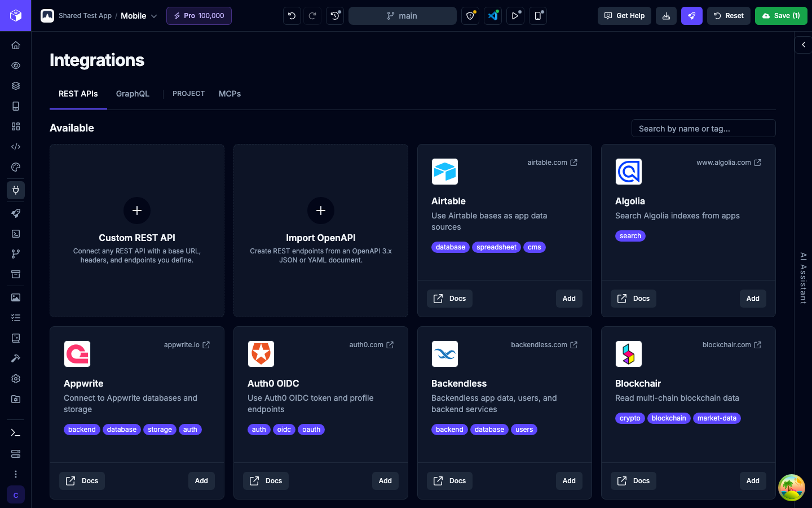The height and width of the screenshot is (508, 812).
Task: Open the home icon in left sidebar
Action: coord(16,45)
